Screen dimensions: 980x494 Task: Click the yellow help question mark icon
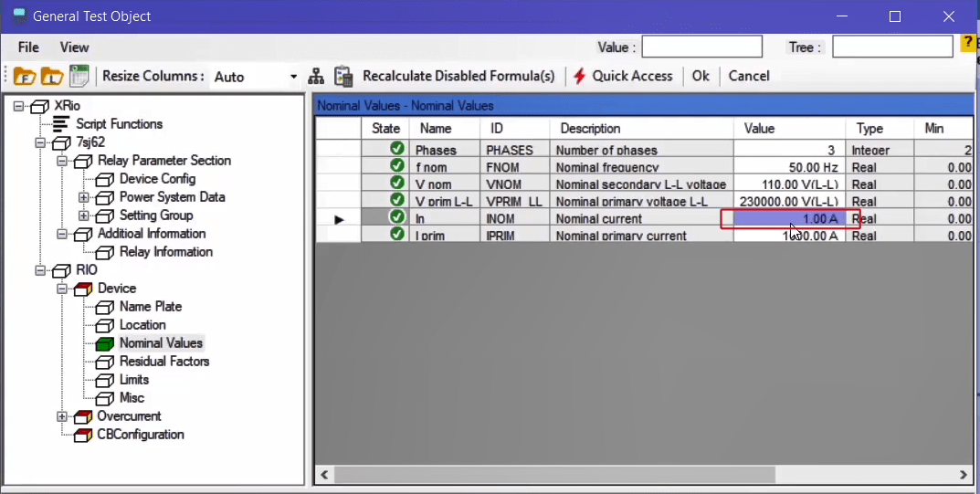coord(968,44)
